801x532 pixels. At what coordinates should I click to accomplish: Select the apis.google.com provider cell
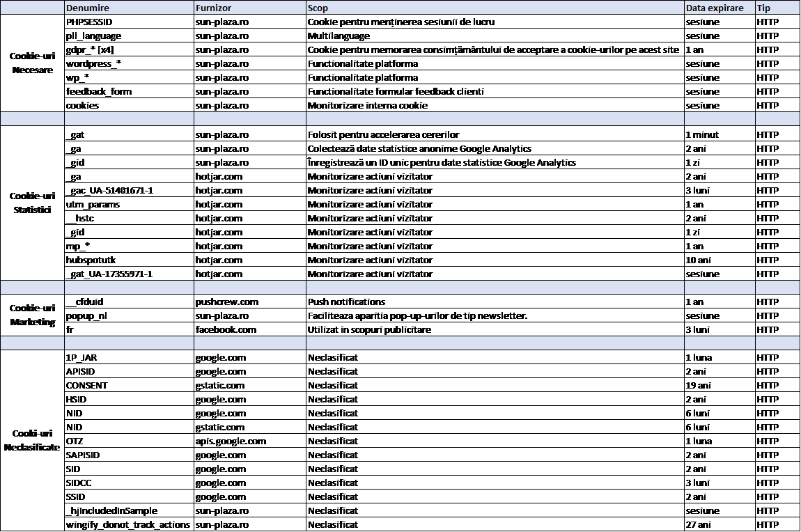coord(250,441)
